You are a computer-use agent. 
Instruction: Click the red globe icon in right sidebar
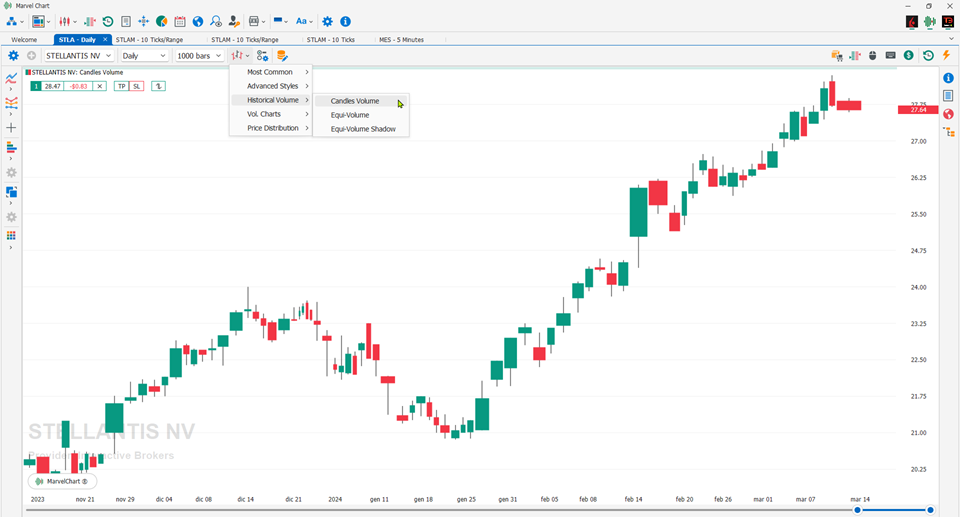948,114
